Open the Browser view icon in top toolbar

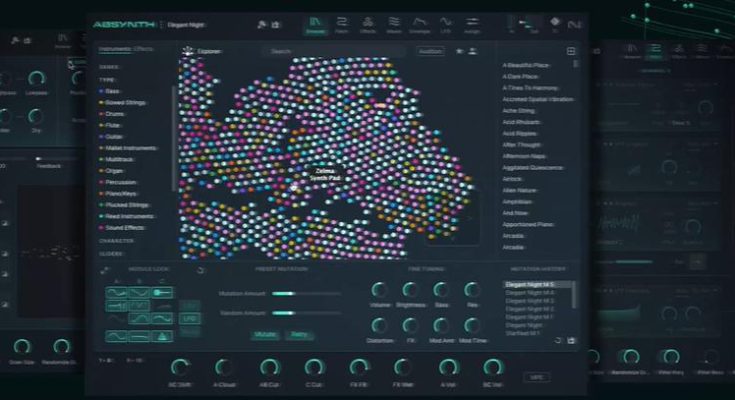click(x=316, y=23)
